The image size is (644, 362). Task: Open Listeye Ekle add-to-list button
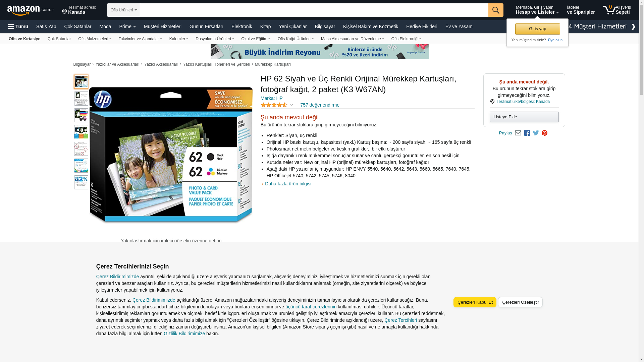[524, 117]
